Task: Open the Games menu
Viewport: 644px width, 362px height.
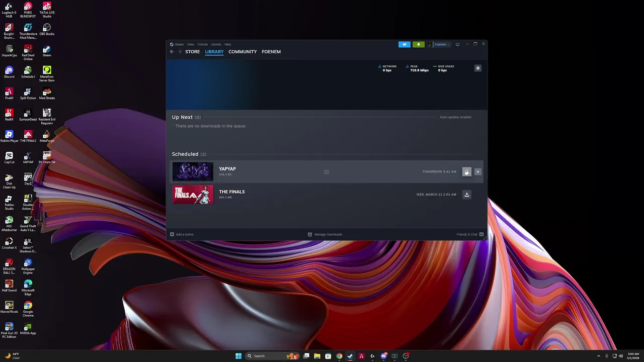Action: pyautogui.click(x=216, y=44)
